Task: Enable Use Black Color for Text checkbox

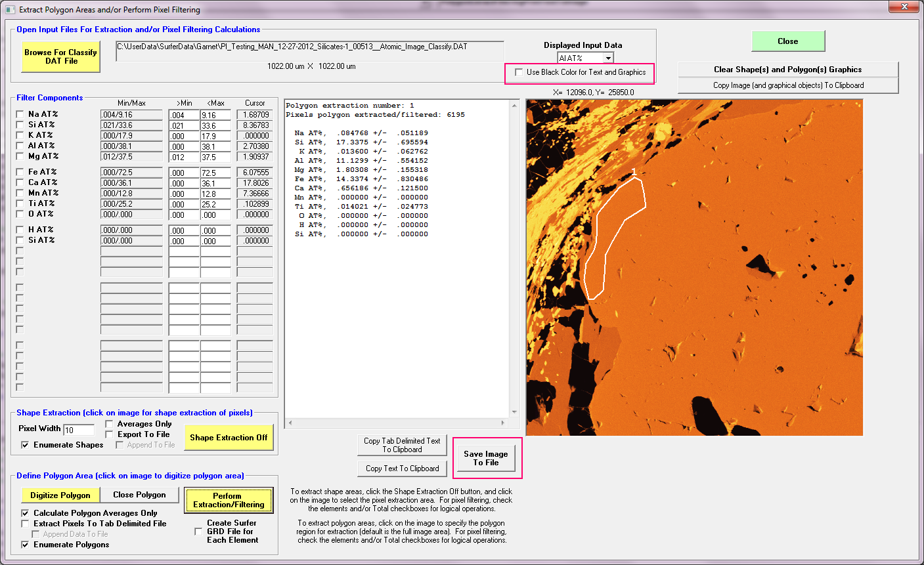Action: pos(519,72)
